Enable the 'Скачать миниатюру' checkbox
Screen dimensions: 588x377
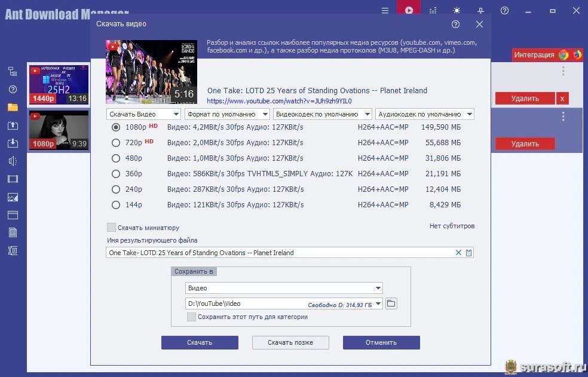point(111,228)
